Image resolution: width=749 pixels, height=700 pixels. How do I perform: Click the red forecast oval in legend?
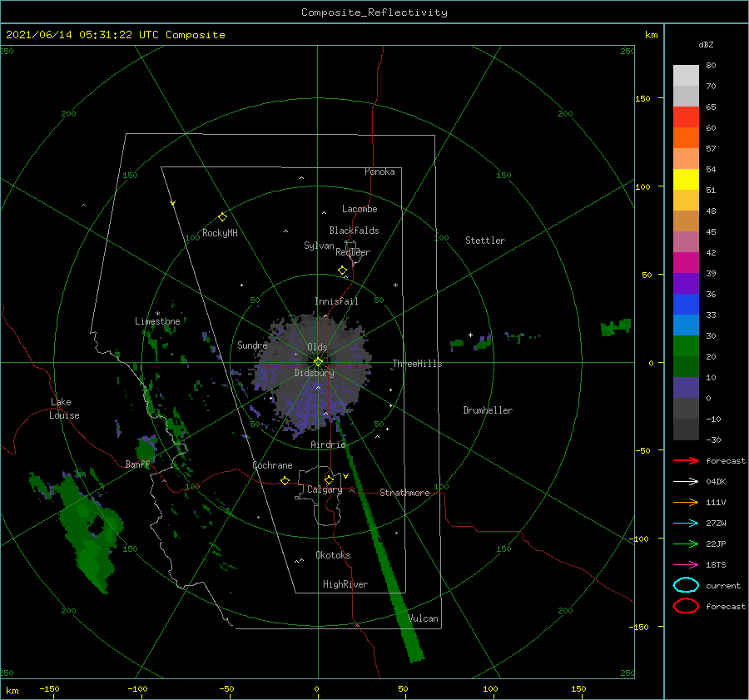point(686,606)
